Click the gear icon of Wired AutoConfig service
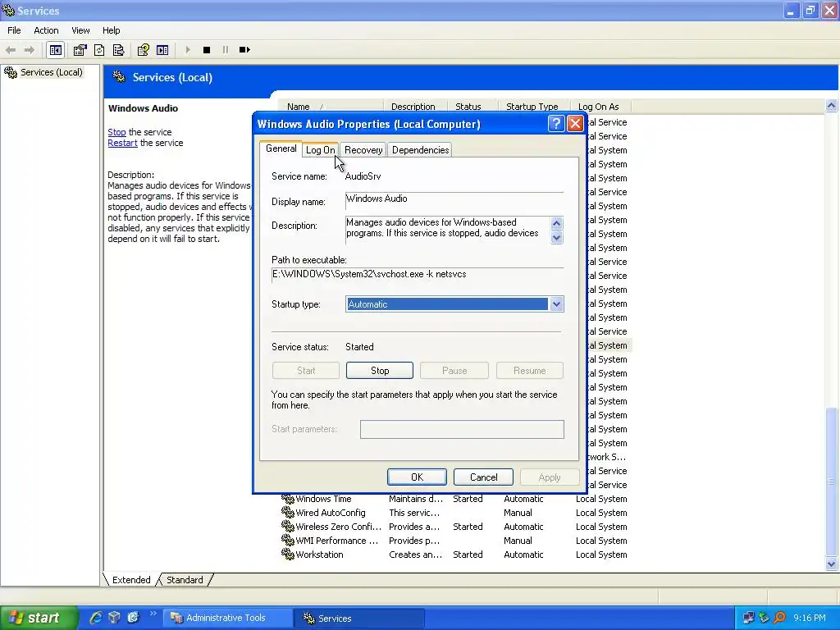The image size is (840, 630). click(x=288, y=513)
